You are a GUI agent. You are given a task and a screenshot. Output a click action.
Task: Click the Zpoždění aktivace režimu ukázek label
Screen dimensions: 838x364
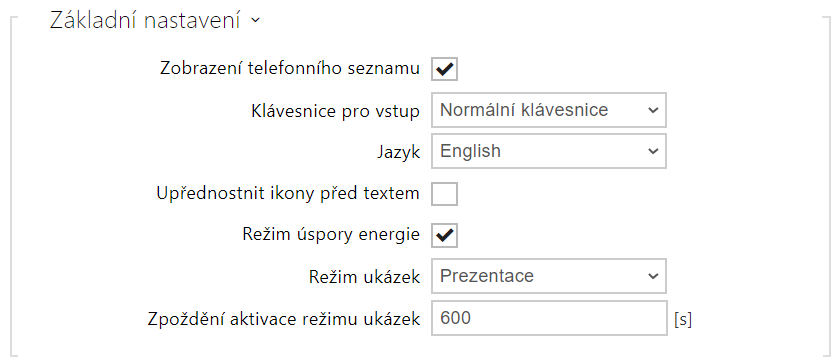pos(283,319)
